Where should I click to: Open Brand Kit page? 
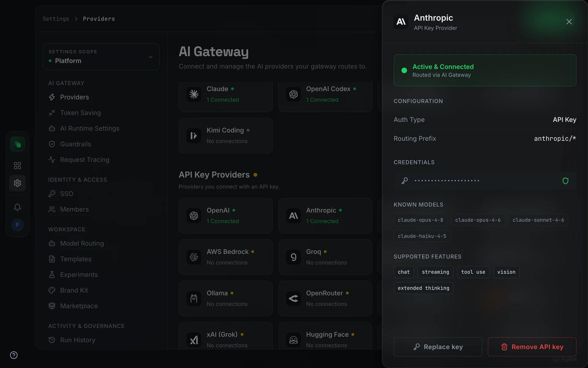tap(74, 290)
